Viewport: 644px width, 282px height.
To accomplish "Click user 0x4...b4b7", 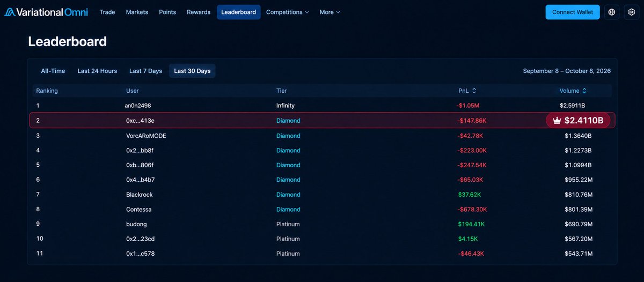I will click(x=140, y=180).
